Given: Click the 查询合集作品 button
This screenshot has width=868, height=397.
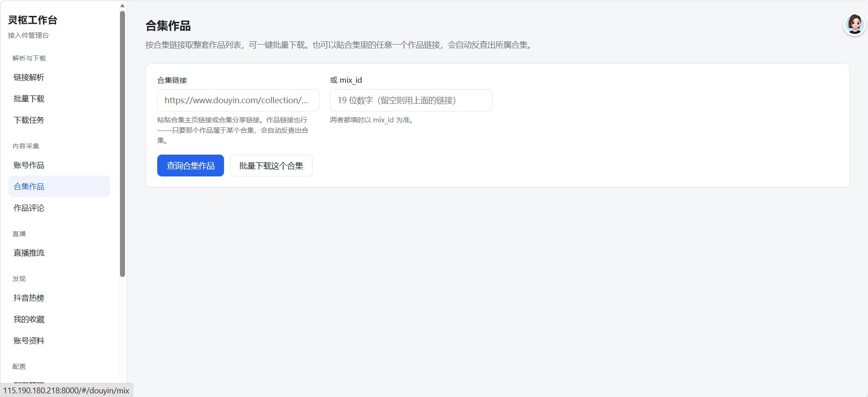Looking at the screenshot, I should (x=190, y=166).
